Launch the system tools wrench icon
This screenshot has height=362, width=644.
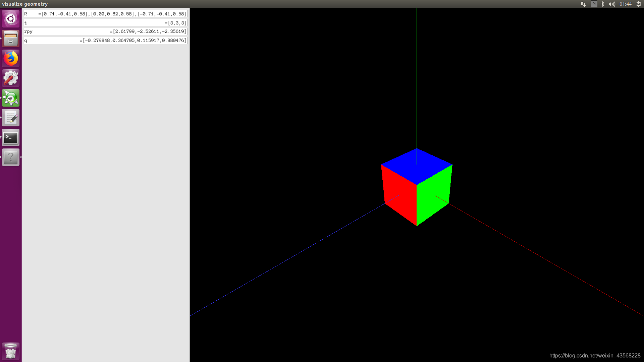(11, 78)
